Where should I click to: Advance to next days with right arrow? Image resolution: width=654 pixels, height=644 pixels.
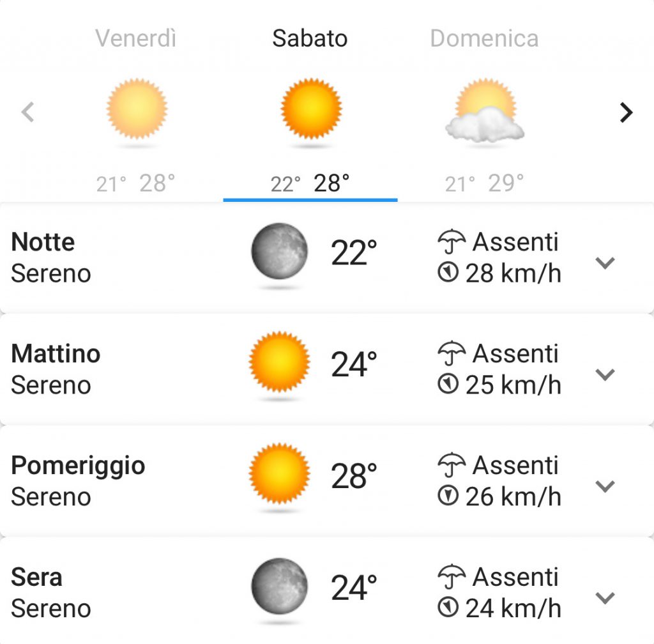(626, 112)
